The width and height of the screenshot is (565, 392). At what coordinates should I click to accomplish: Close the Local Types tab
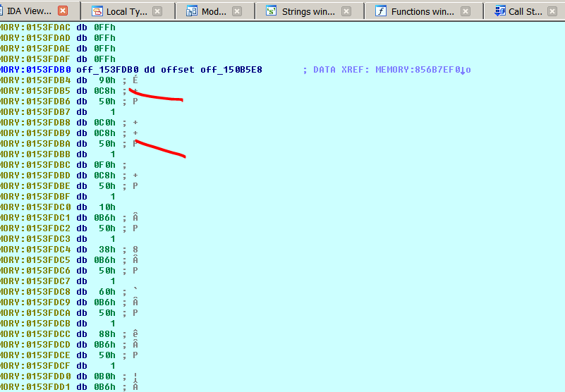pyautogui.click(x=157, y=11)
